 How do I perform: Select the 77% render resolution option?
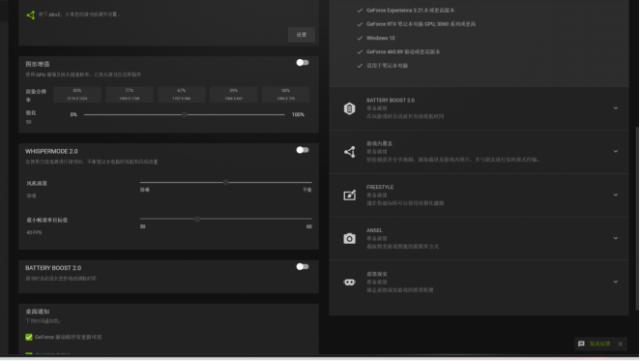(x=129, y=94)
